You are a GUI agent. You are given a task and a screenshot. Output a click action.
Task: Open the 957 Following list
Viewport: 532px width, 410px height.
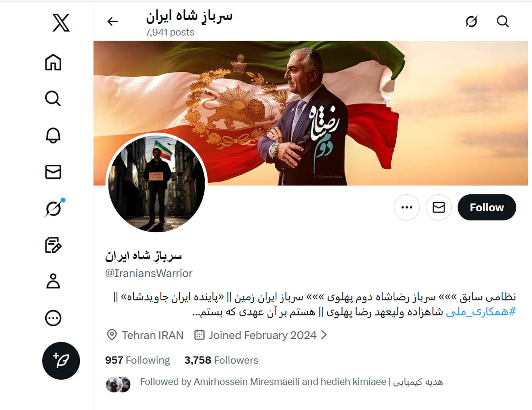[x=137, y=360]
